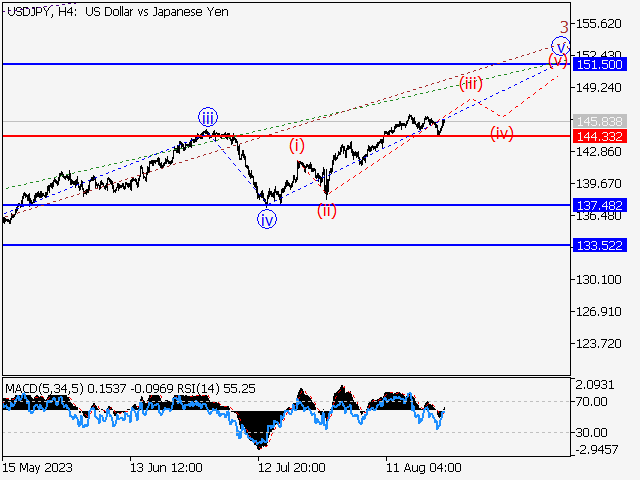This screenshot has height=480, width=640.
Task: Click the USDJPY, H4 chart title text
Action: tap(118, 12)
